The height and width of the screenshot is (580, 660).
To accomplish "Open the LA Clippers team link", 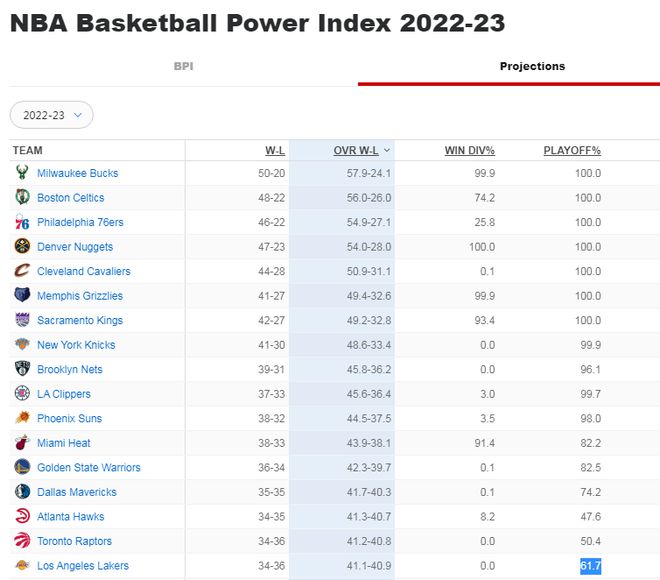I will [64, 394].
